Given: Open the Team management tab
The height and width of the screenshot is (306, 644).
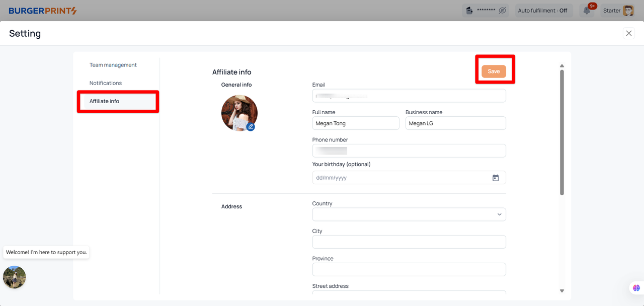Looking at the screenshot, I should [113, 65].
